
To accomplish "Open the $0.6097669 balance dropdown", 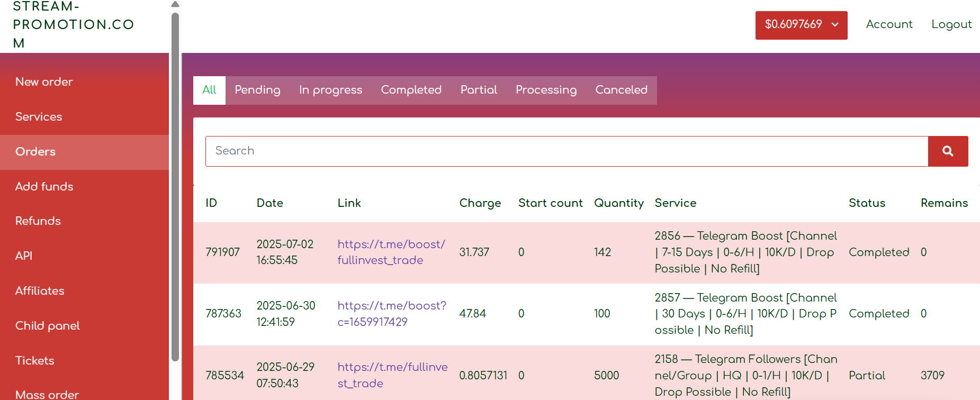I will pyautogui.click(x=801, y=25).
